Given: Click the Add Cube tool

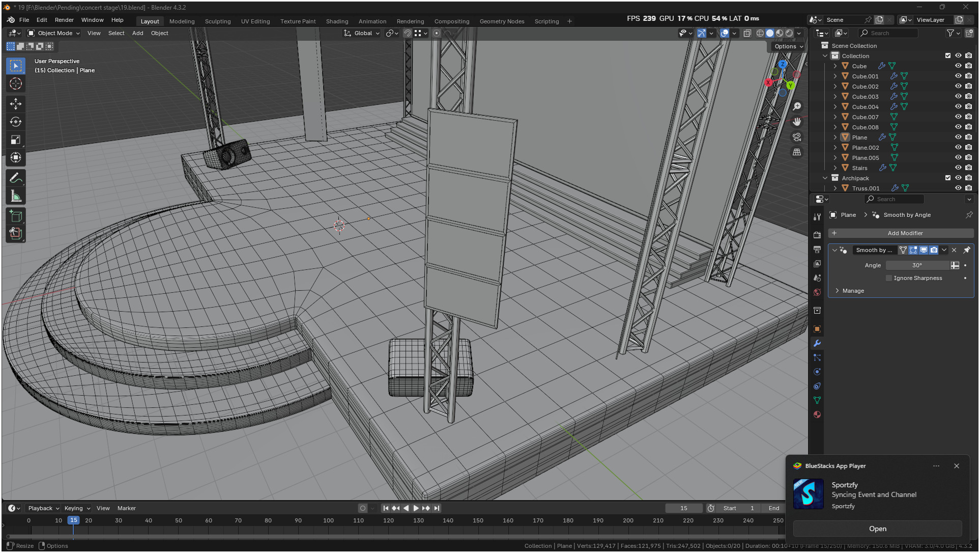Looking at the screenshot, I should [16, 216].
